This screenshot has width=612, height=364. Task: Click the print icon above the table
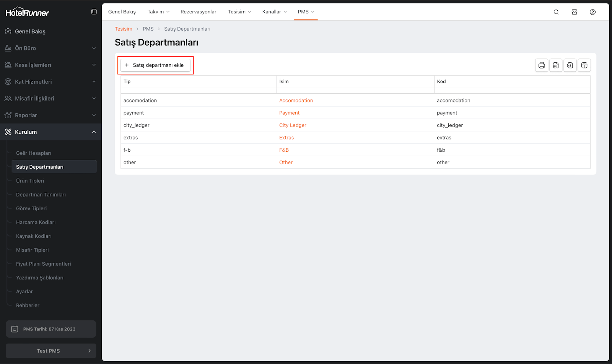click(541, 65)
